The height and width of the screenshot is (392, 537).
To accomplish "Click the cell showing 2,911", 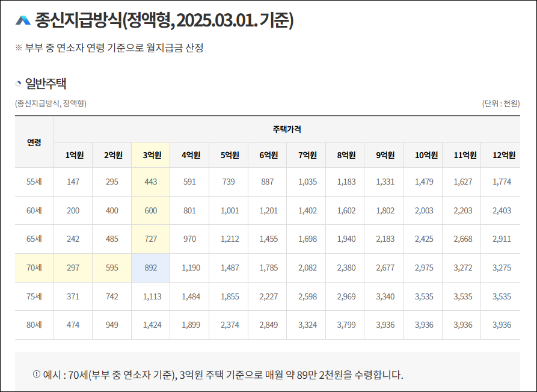I will coord(502,239).
